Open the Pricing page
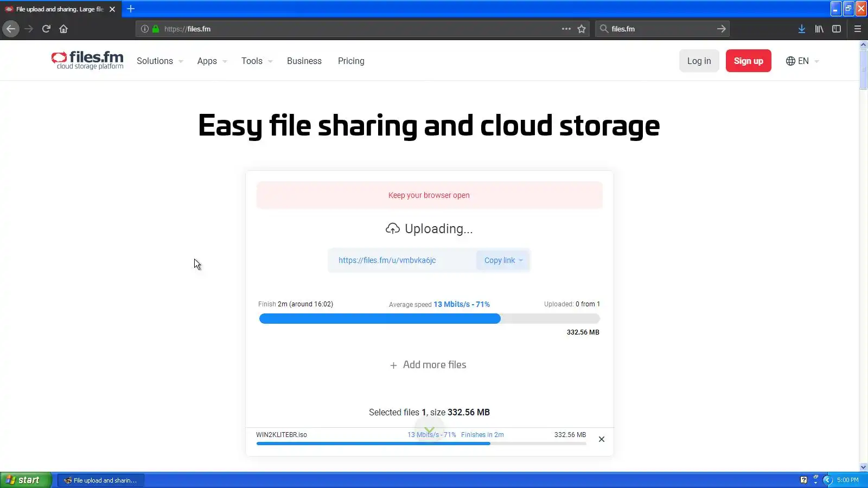Screen dimensions: 868x488 coord(351,61)
